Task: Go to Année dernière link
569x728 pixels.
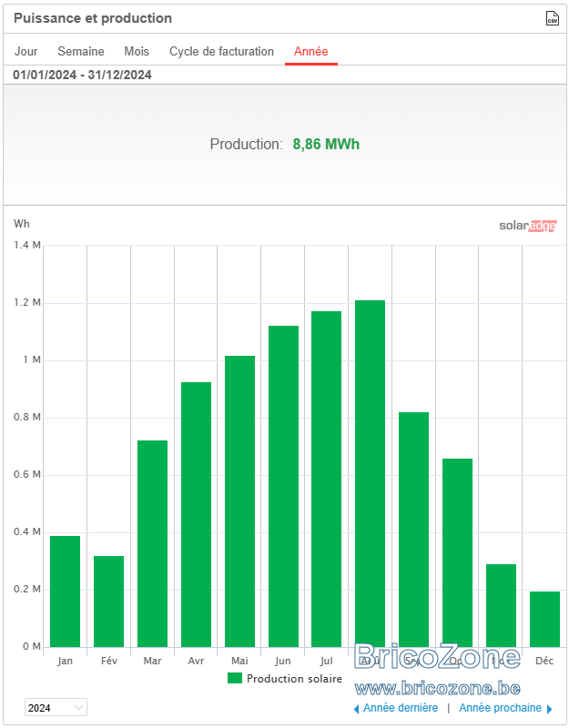Action: (401, 708)
